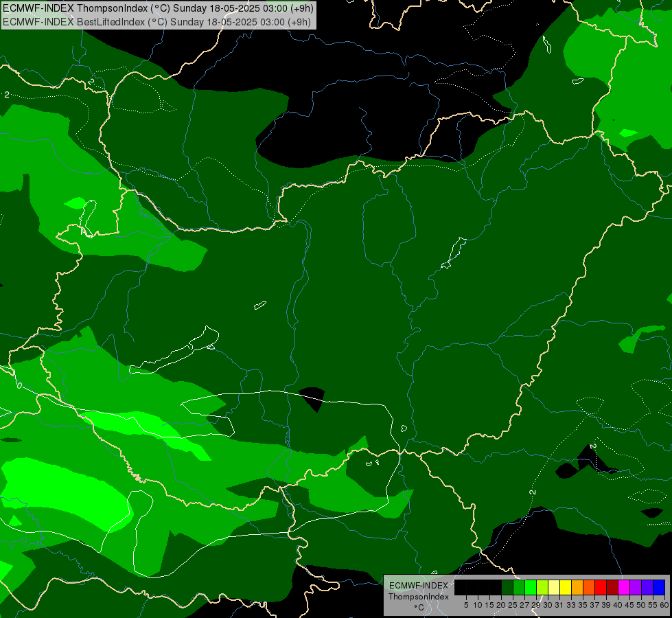Click the pale yellow 30–31 legend swatch
The width and height of the screenshot is (672, 618).
click(x=554, y=587)
